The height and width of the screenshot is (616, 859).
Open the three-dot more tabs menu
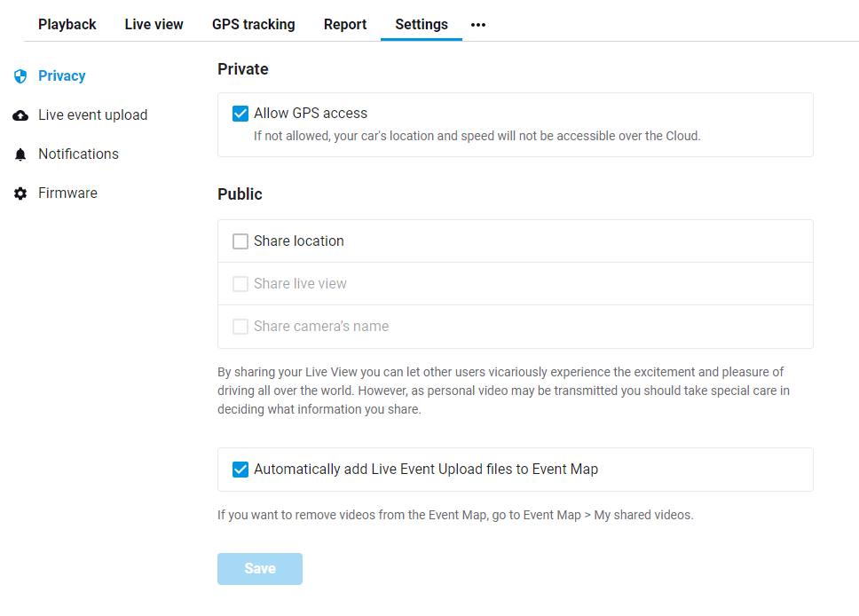[x=478, y=25]
